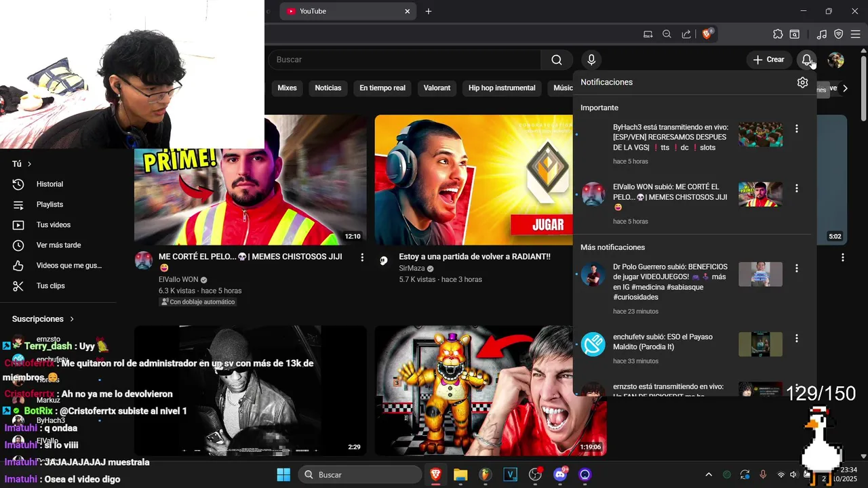The image size is (868, 488).
Task: Click the YouTube Buscar search field
Action: (406, 60)
